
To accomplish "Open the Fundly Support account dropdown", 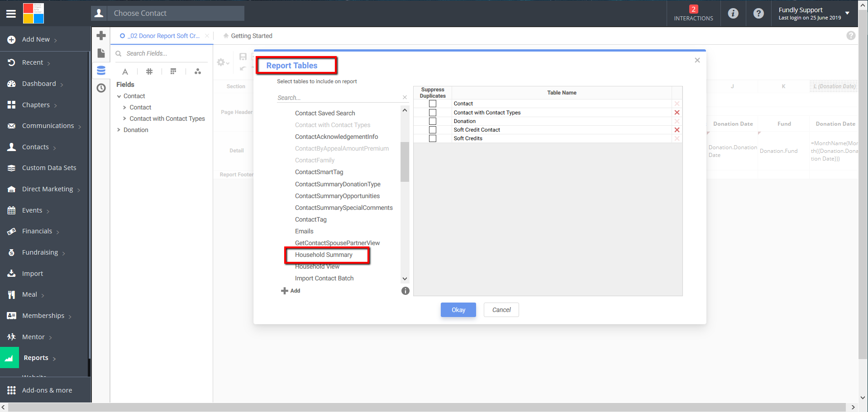I will click(847, 13).
